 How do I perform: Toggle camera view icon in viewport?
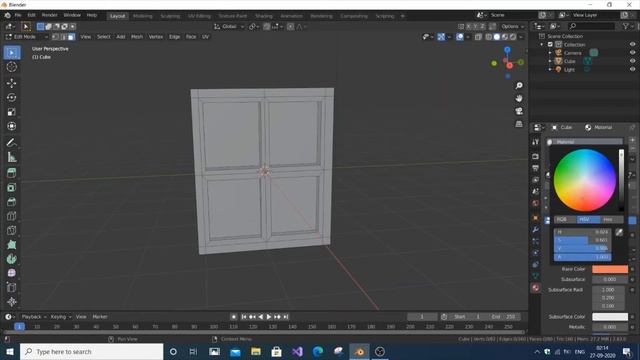tap(519, 111)
